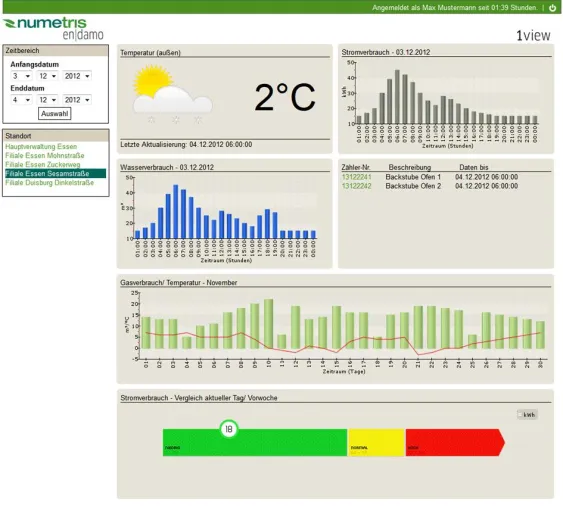Screen dimensions: 563x508
Task: Select Hauptverwaltung Essen location
Action: 41,146
